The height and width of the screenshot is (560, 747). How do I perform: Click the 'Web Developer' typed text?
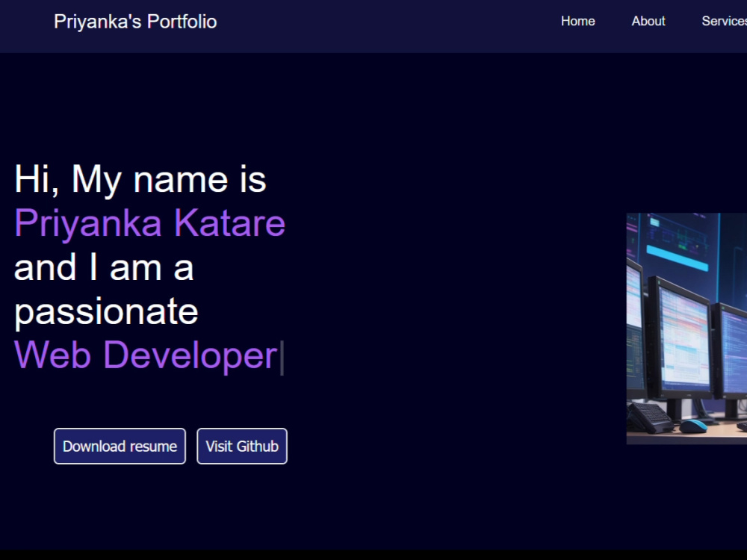pos(146,355)
